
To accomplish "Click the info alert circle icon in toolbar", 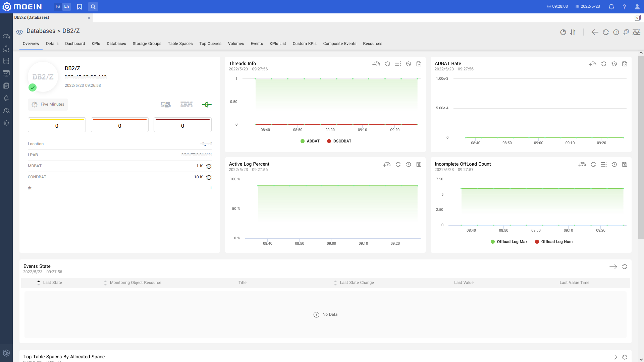I will pyautogui.click(x=616, y=32).
